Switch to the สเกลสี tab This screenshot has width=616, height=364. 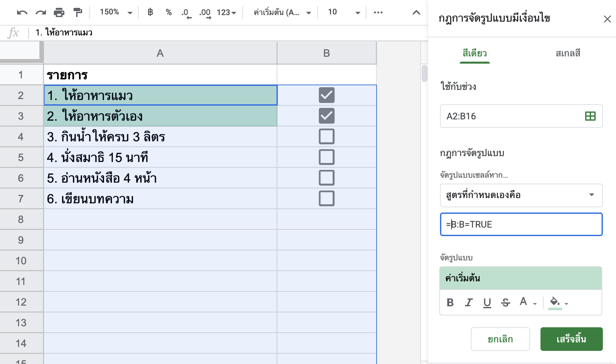(568, 53)
